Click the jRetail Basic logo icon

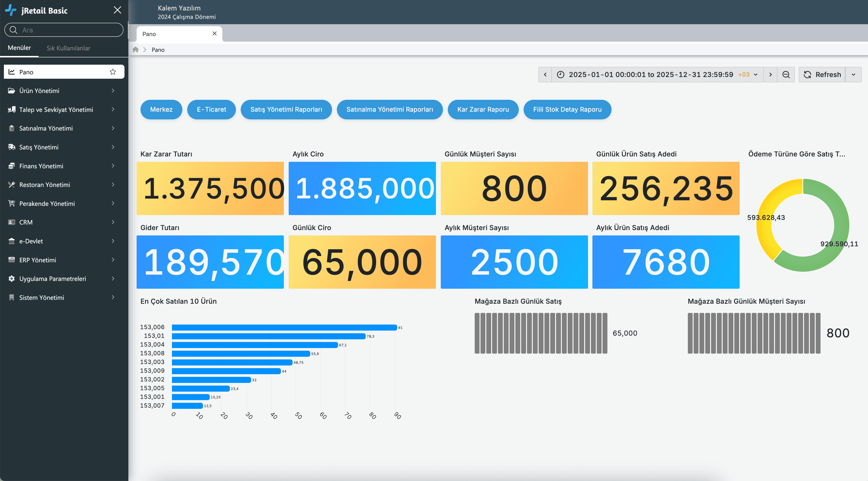tap(11, 10)
